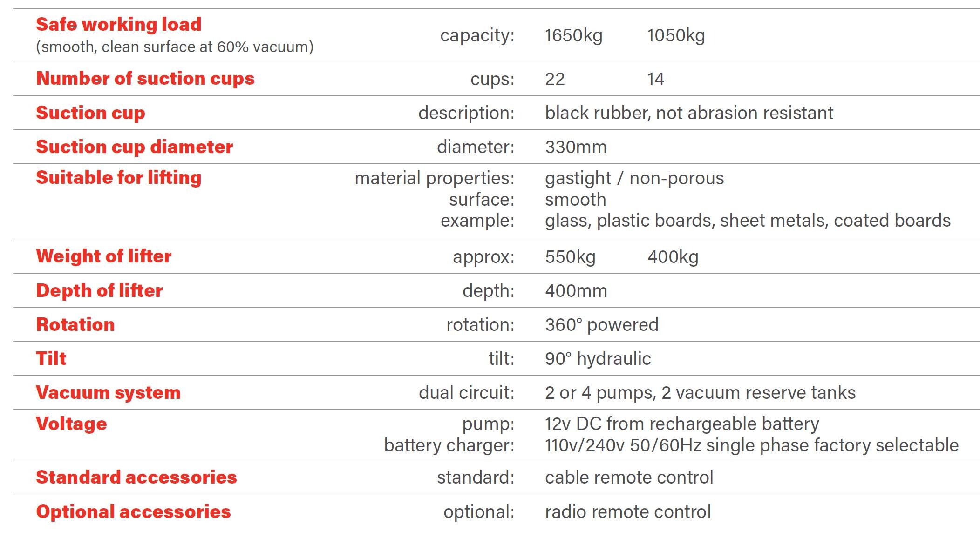Click the 'Weight of lifter' heading
The height and width of the screenshot is (538, 980).
(104, 256)
